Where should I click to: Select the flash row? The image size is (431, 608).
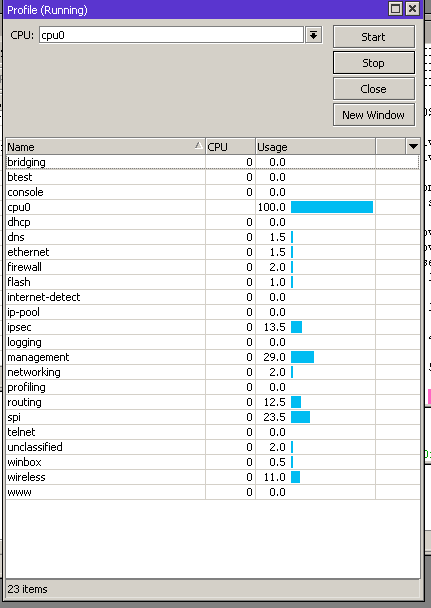coord(213,282)
